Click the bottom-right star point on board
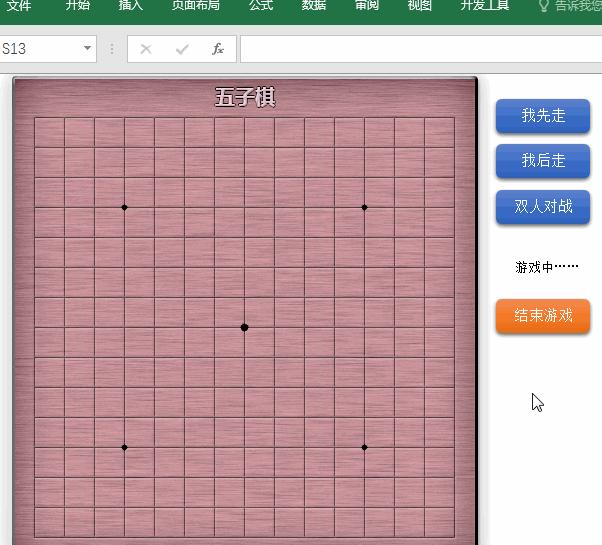This screenshot has height=545, width=602. tap(364, 448)
